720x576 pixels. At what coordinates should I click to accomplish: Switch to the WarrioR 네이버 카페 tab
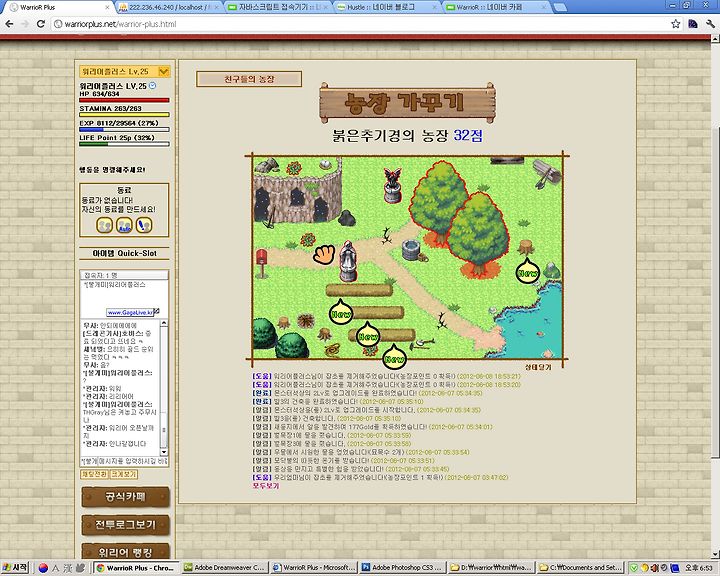(496, 7)
